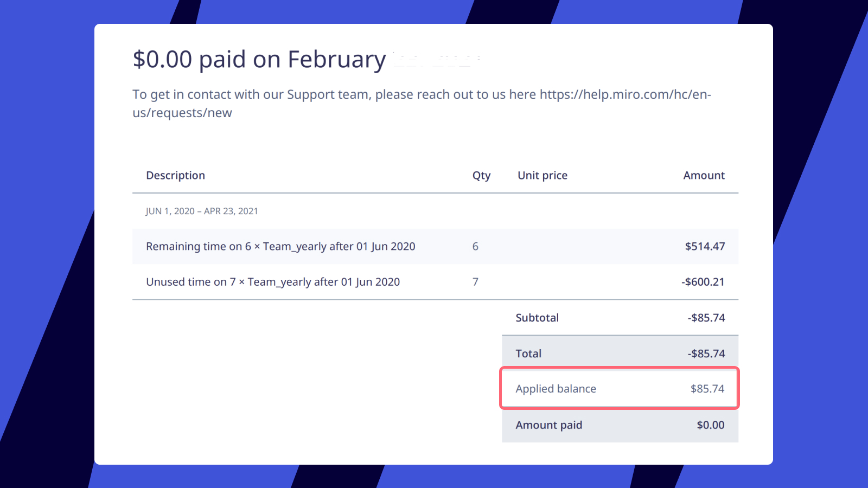Click the Applied balance $85.74 value

(x=707, y=389)
